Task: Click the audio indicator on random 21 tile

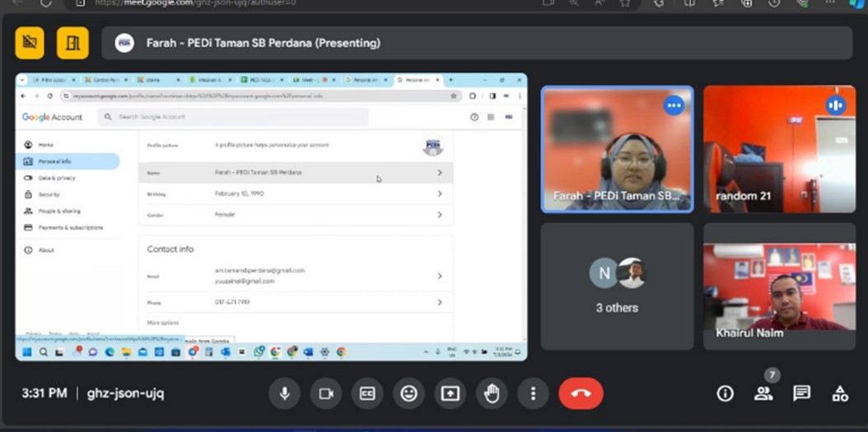Action: [x=835, y=105]
